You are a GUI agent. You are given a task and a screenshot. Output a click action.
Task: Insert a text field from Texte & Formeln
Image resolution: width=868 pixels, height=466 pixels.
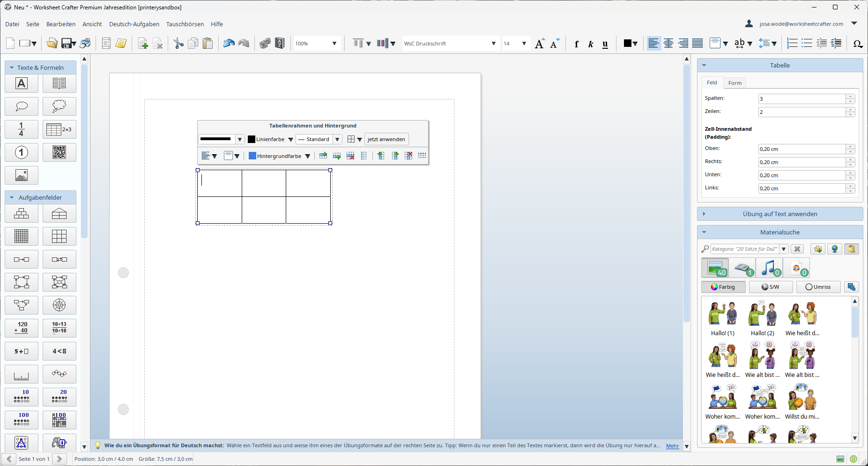[22, 84]
